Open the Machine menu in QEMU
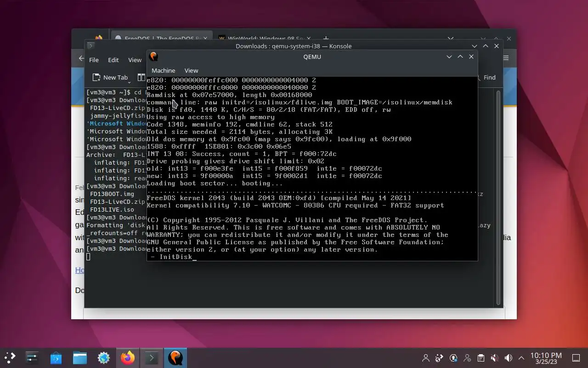 click(x=163, y=70)
